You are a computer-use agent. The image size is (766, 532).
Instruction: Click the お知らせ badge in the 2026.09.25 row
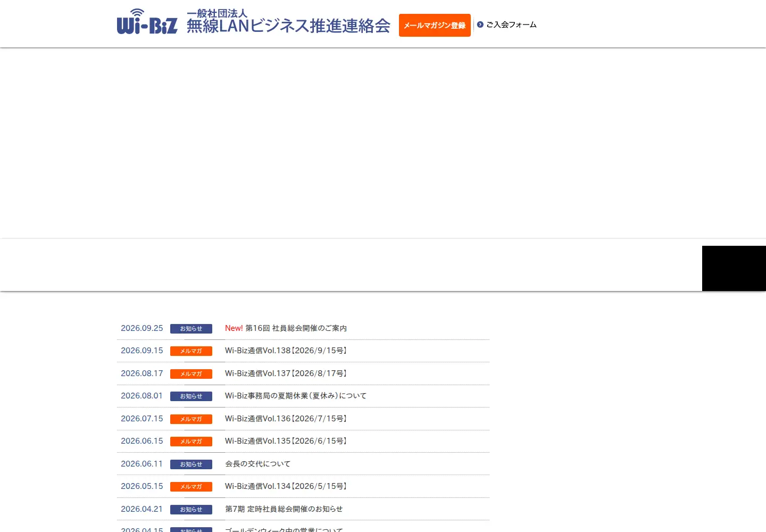(191, 329)
